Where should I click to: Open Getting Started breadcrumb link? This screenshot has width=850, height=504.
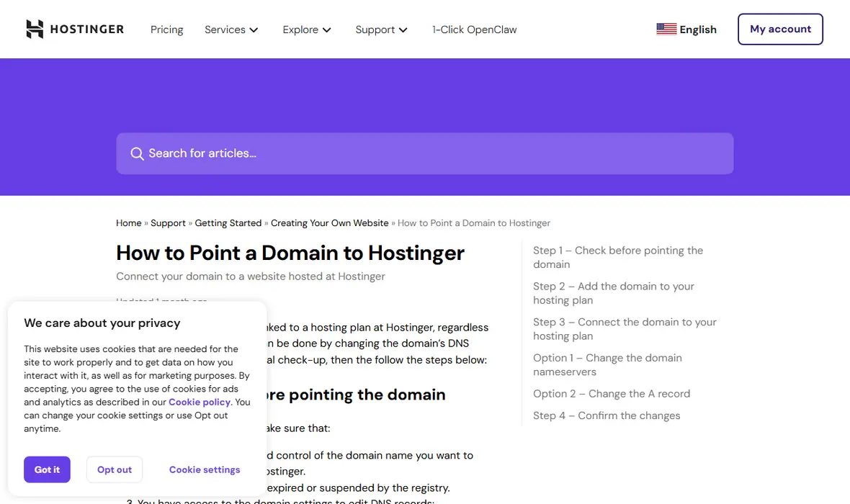(x=228, y=223)
